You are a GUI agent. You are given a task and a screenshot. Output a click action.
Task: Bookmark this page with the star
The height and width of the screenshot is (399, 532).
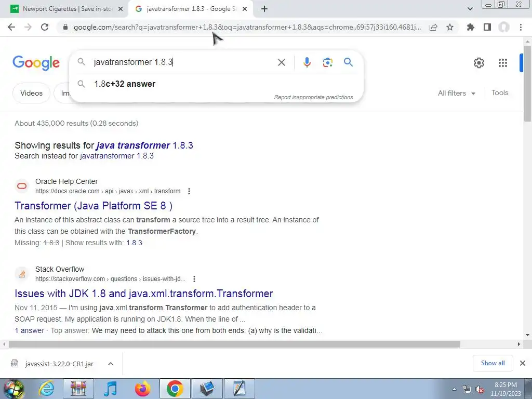point(450,27)
